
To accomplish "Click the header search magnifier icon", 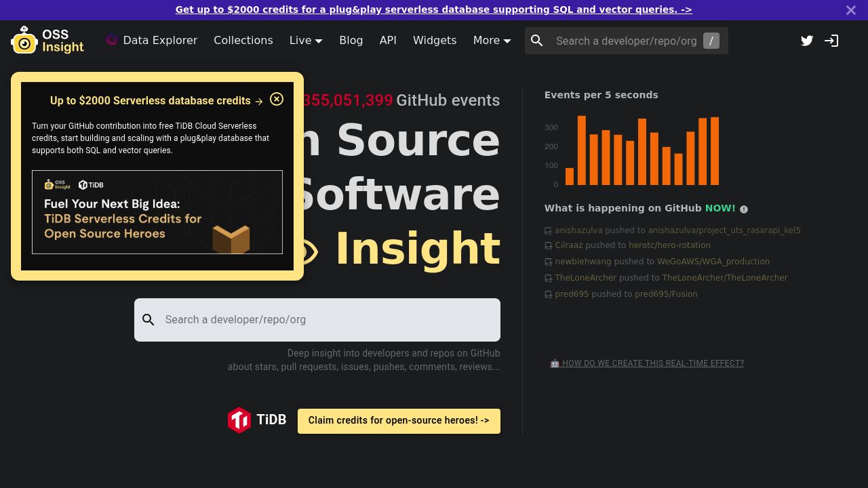I will tap(537, 41).
